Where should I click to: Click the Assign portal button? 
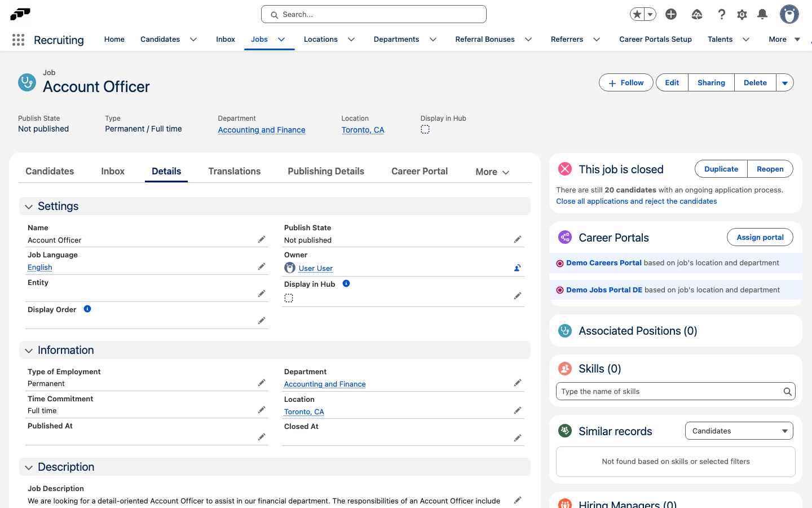[x=760, y=237]
